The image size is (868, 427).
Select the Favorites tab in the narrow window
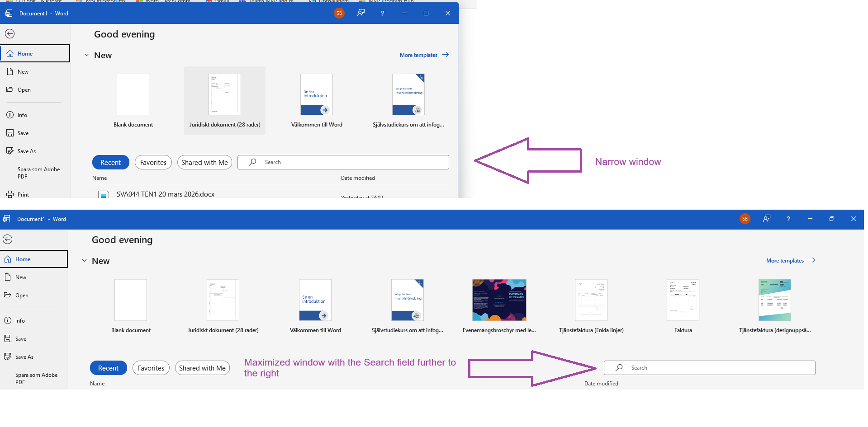(x=153, y=162)
